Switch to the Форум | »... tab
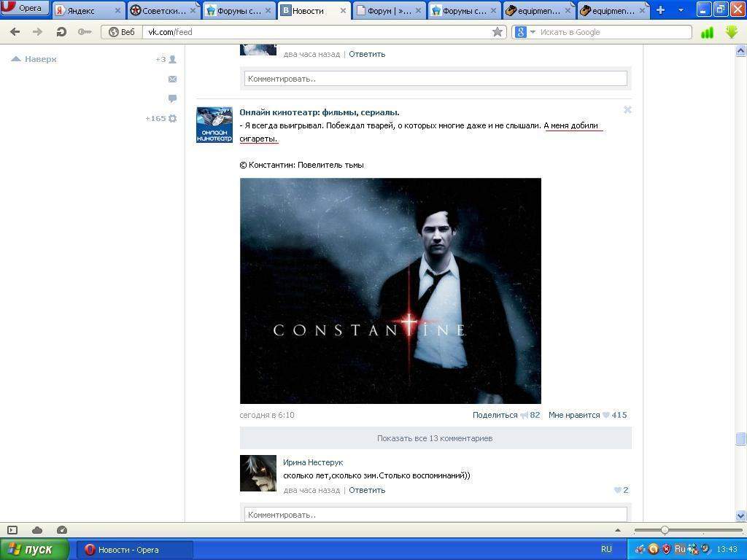Image resolution: width=747 pixels, height=560 pixels. click(x=384, y=10)
